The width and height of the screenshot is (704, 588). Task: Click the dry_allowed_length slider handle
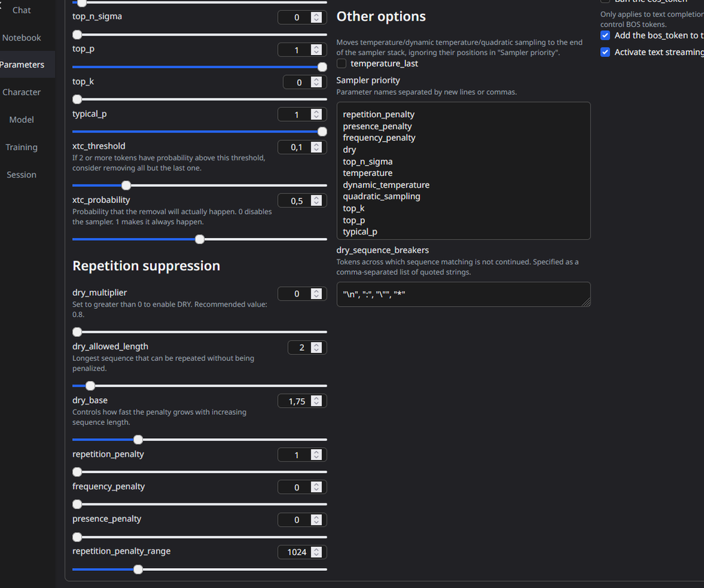coord(90,386)
